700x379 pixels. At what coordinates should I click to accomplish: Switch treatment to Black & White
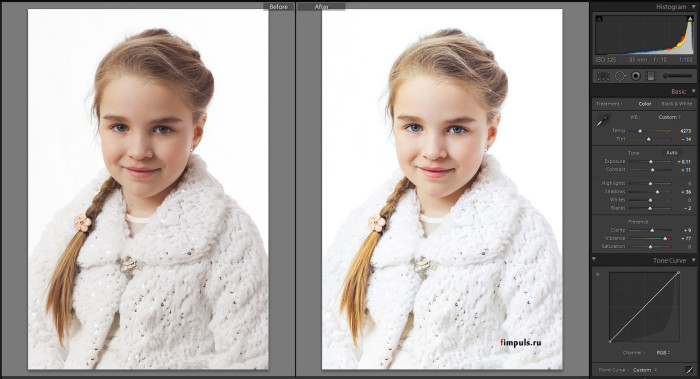[x=677, y=104]
